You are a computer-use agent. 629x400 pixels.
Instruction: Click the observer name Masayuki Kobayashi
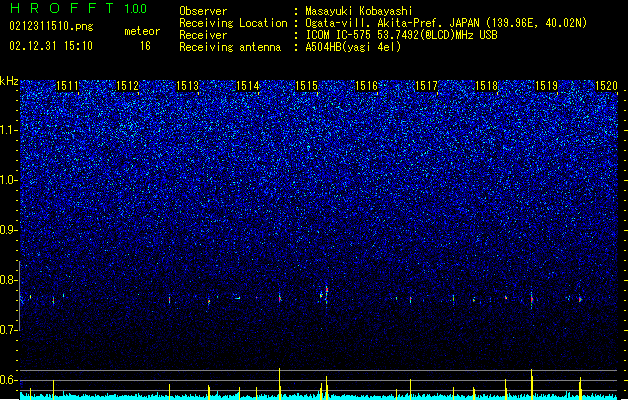358,11
